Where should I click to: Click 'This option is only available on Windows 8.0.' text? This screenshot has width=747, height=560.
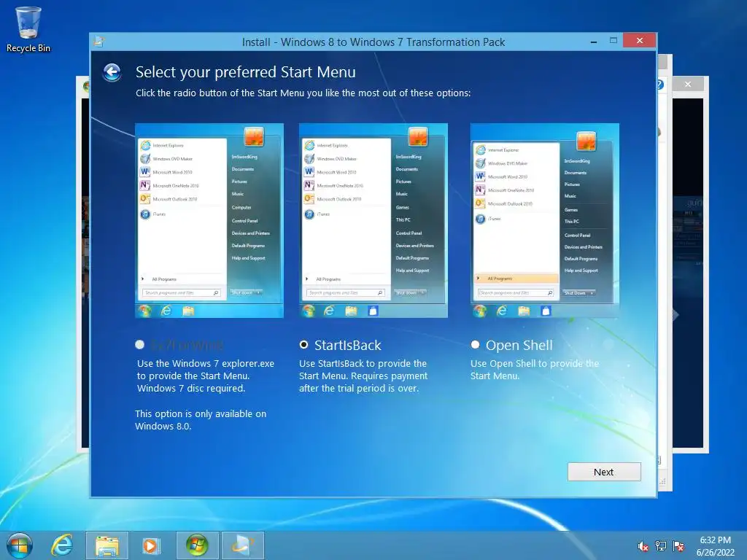coord(201,420)
